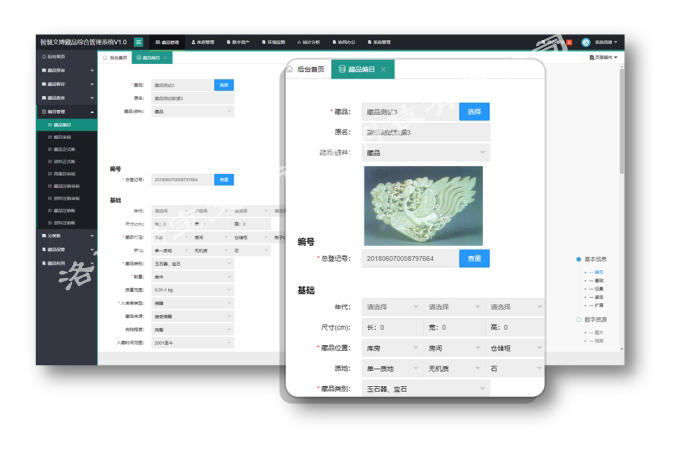
Task: Click blue 查重 button in enlarged panel
Action: click(x=474, y=259)
